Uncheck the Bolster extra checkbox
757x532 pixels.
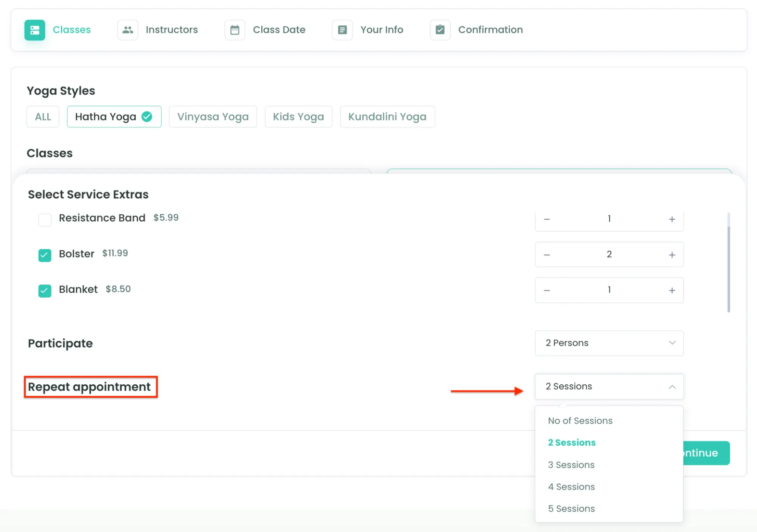tap(45, 255)
